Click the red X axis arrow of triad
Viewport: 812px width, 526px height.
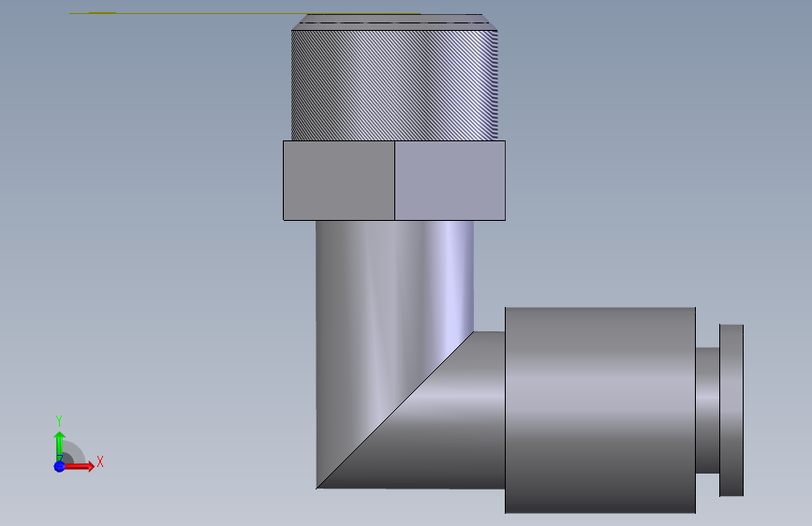coord(81,466)
